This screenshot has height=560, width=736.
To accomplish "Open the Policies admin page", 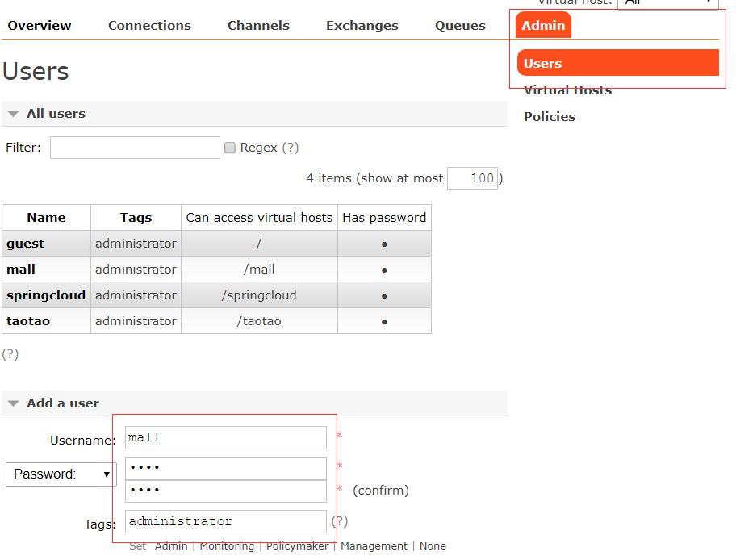I will click(550, 117).
